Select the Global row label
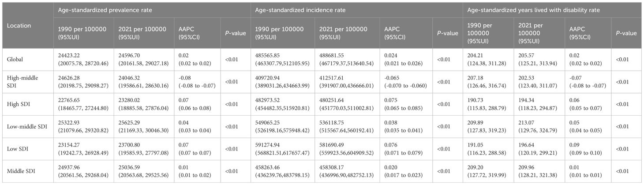Viewport: 644px width, 185px height. pyautogui.click(x=16, y=59)
